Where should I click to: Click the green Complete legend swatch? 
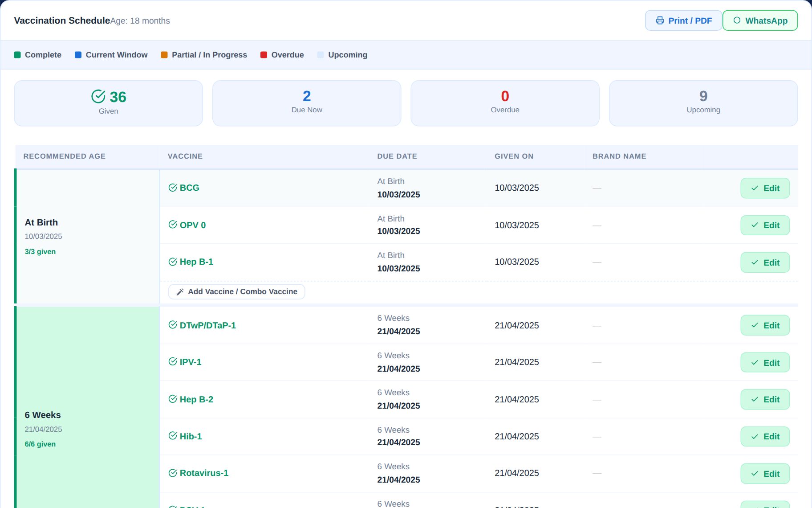(x=17, y=55)
